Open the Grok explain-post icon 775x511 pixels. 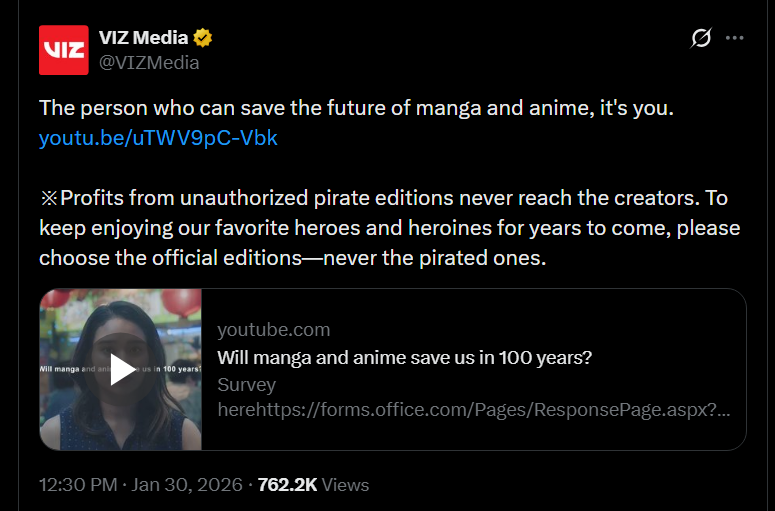click(701, 38)
